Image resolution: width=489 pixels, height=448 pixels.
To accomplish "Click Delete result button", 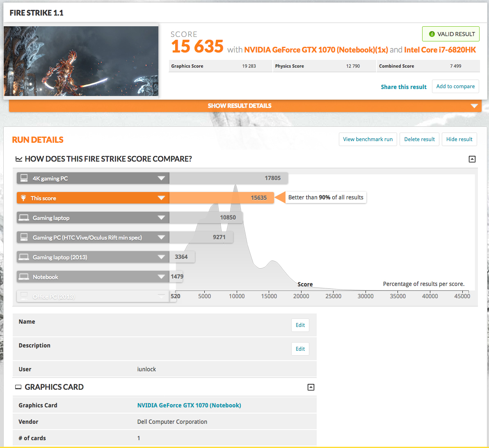I will point(419,139).
